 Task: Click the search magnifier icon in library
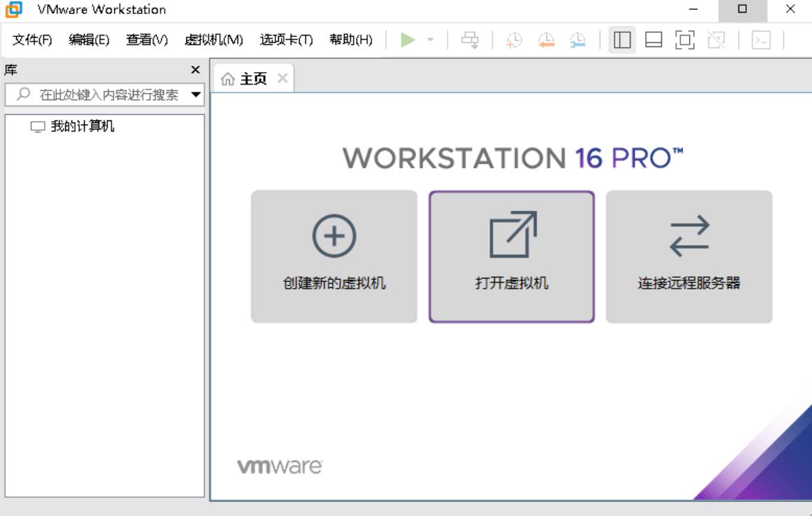[23, 94]
